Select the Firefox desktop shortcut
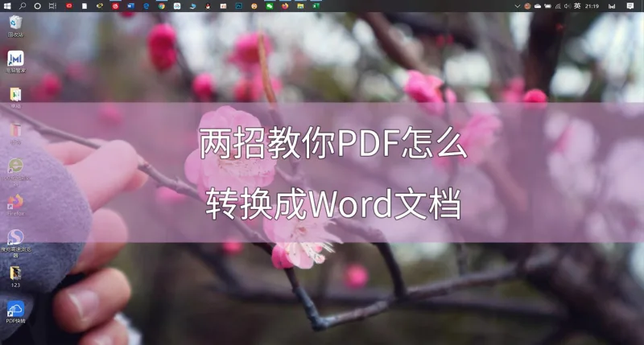Screen dimensions: 644x345 click(x=15, y=205)
